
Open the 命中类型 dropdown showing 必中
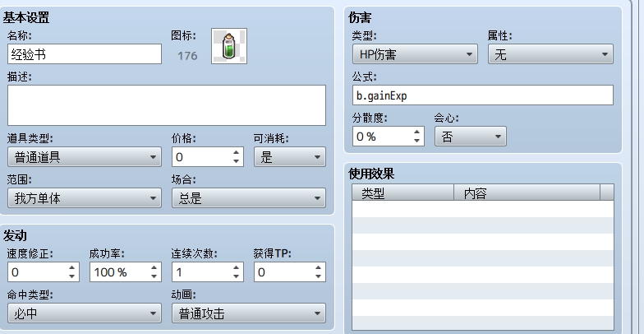(85, 313)
